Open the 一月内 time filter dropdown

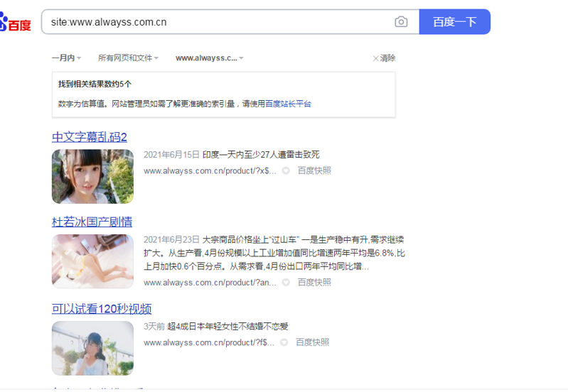coord(66,58)
